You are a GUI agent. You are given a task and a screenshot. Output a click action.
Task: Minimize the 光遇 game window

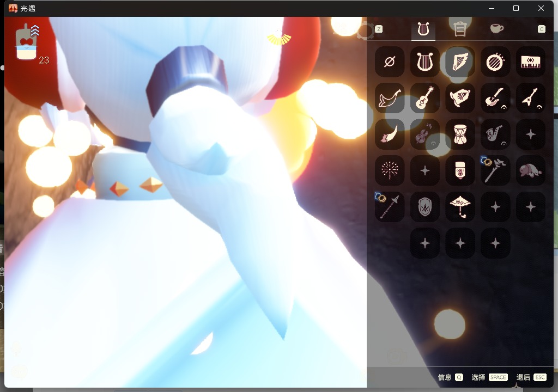pos(492,8)
